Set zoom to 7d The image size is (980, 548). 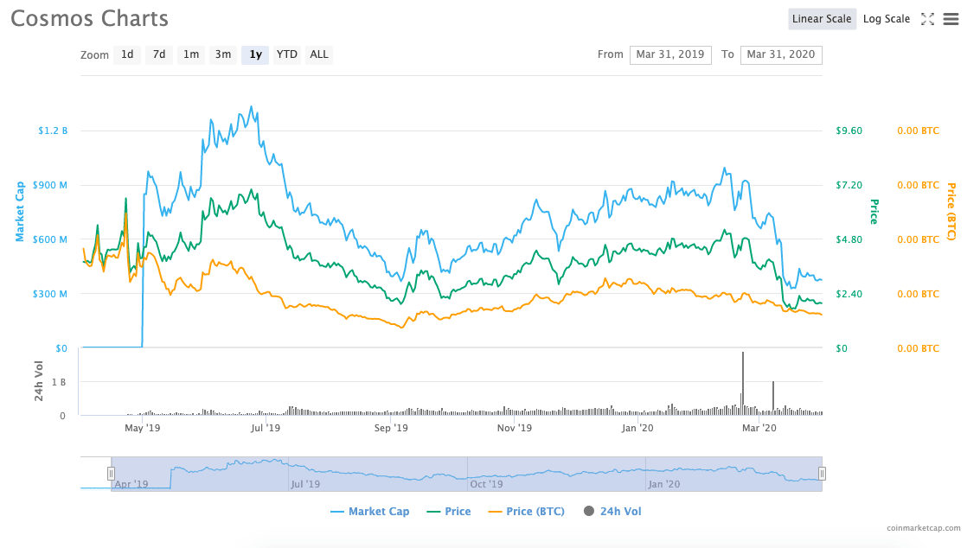point(159,54)
